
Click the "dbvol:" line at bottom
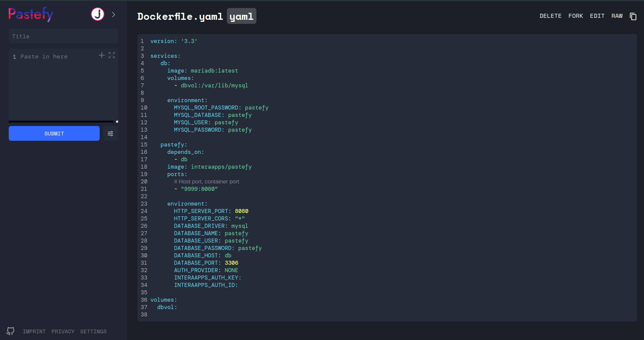pyautogui.click(x=167, y=307)
